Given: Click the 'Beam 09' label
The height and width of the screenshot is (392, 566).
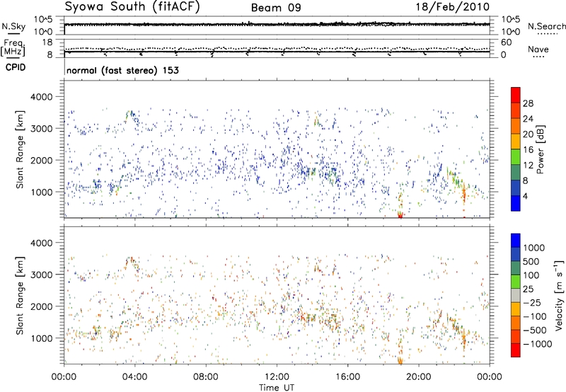Looking at the screenshot, I should coord(276,8).
